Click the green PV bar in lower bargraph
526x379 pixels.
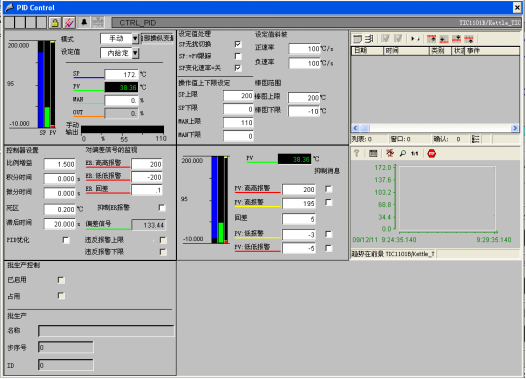[221, 232]
